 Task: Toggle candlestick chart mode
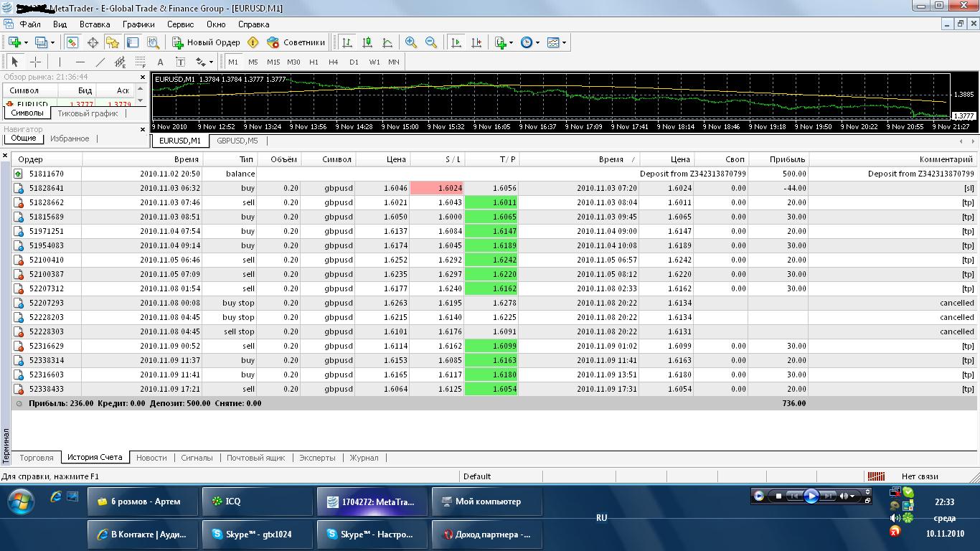(x=367, y=42)
